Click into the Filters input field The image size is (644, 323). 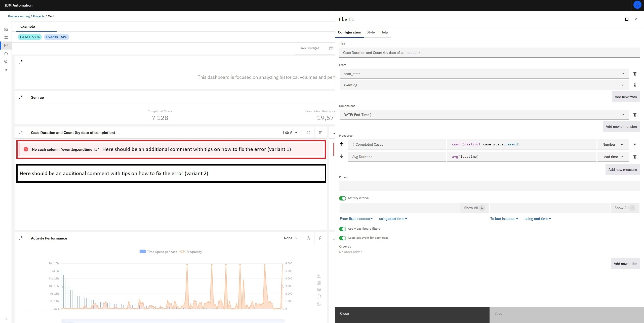pos(489,186)
